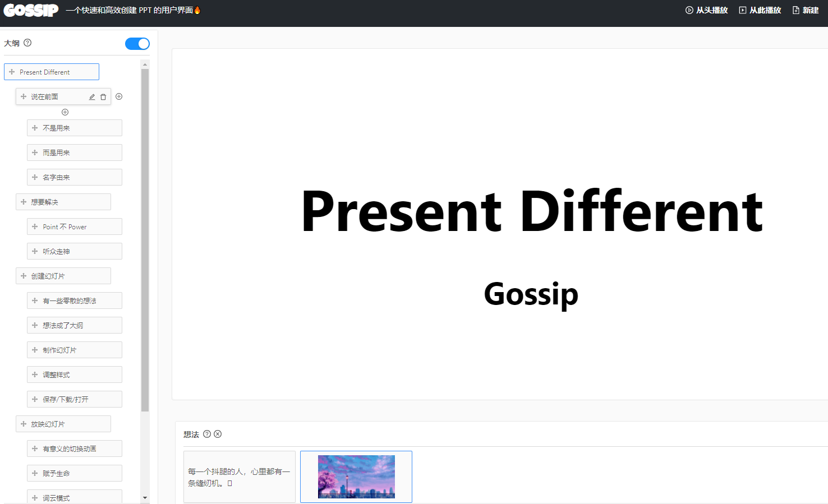Select the 说在前面 outline item
Screen dimensions: 828x504
63,96
